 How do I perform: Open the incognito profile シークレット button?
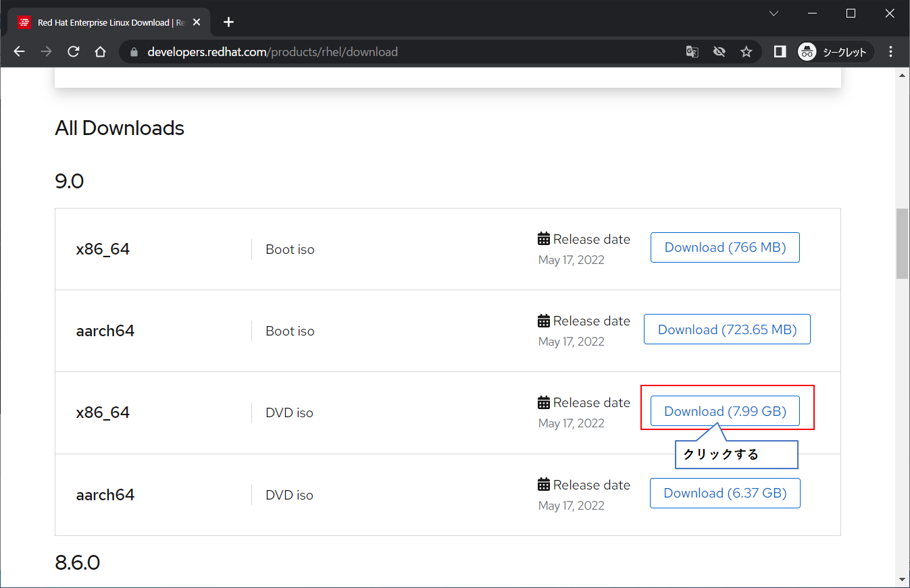click(835, 52)
